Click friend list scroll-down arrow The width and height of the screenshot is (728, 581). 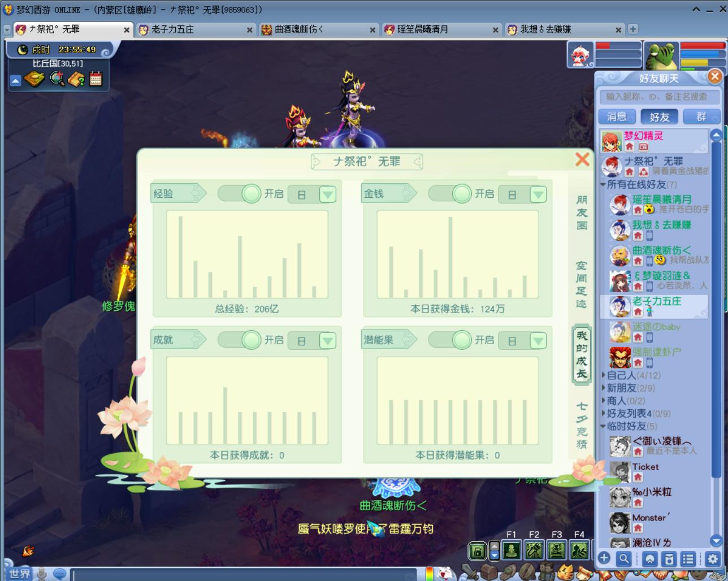(x=716, y=541)
